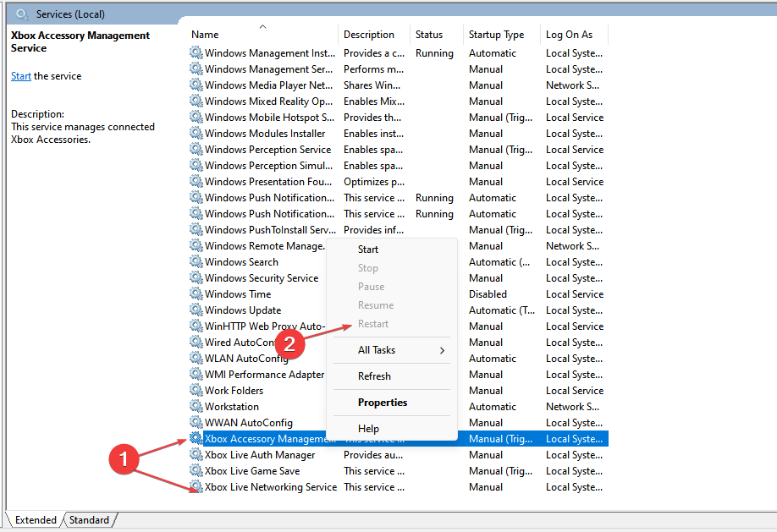Screen dimensions: 777x532
Task: Click the gear icon for Windows Mobile Hotspot
Action: (196, 117)
